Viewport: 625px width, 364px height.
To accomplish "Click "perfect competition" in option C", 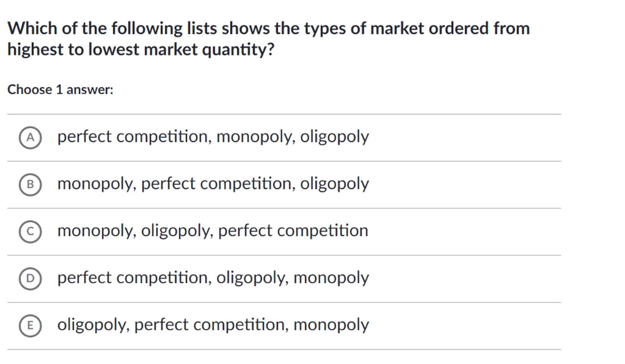I will click(293, 231).
